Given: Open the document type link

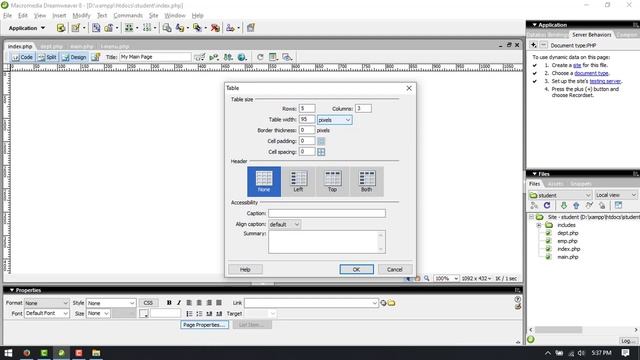Looking at the screenshot, I should pyautogui.click(x=591, y=73).
